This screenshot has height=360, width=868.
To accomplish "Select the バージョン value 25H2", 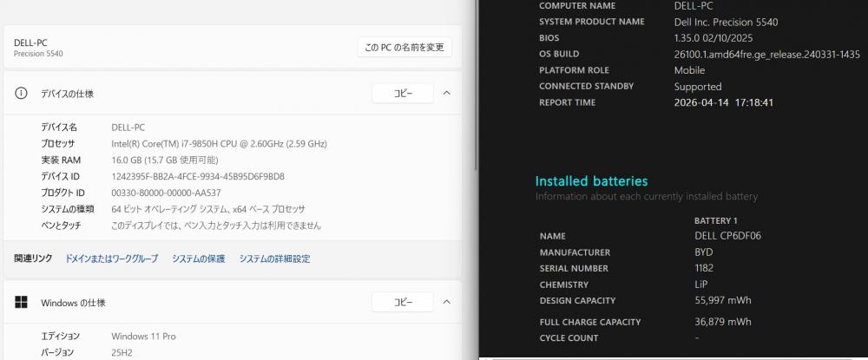I will click(122, 352).
